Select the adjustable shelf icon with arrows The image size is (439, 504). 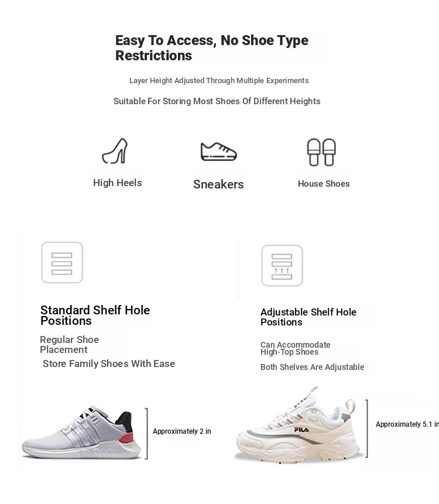coord(282,266)
